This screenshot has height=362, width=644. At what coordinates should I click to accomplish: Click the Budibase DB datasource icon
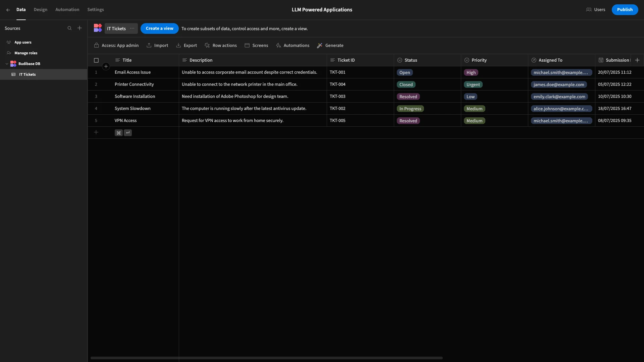point(13,64)
